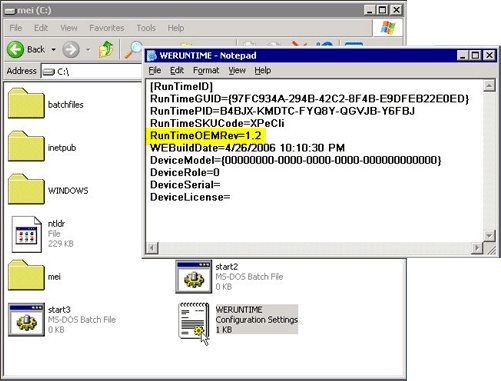Select the ntldr file name label

(56, 224)
